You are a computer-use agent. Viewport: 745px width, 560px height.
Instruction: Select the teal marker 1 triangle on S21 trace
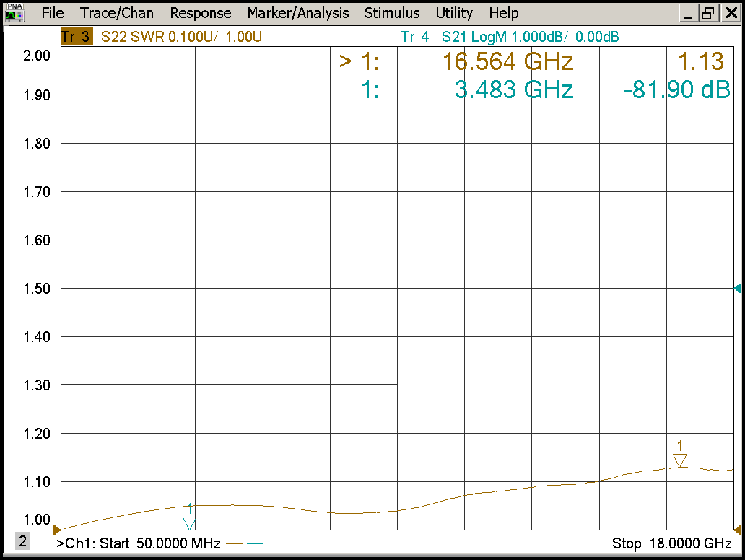pos(190,522)
